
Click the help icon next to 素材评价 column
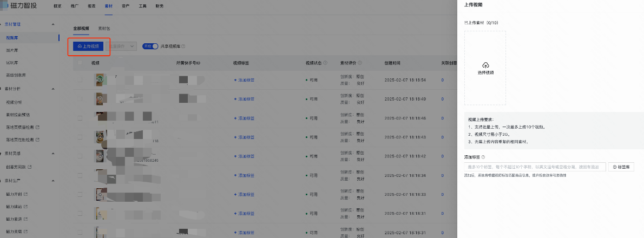359,63
